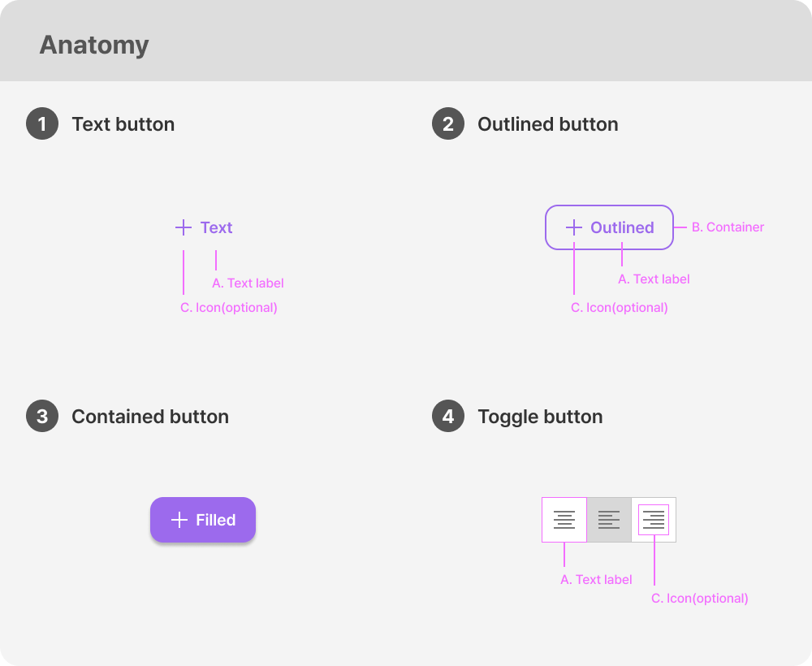Click the purple Text button
Screen dimensions: 812x666
pos(203,227)
